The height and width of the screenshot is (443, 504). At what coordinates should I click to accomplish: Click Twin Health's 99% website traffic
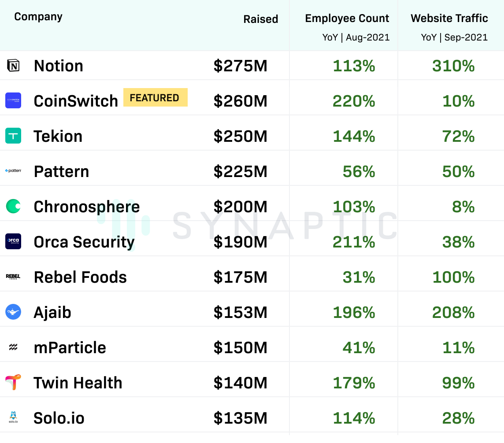coord(459,383)
